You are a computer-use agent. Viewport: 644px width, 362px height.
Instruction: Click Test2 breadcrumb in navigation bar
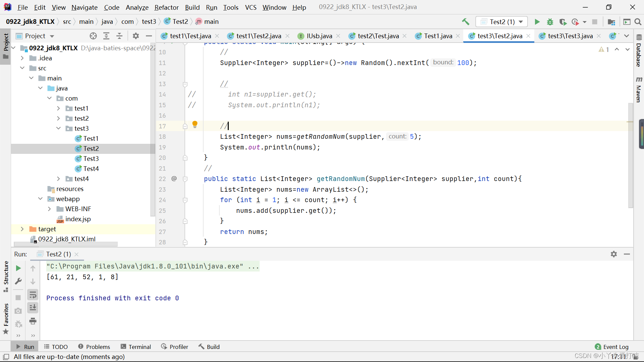point(176,21)
